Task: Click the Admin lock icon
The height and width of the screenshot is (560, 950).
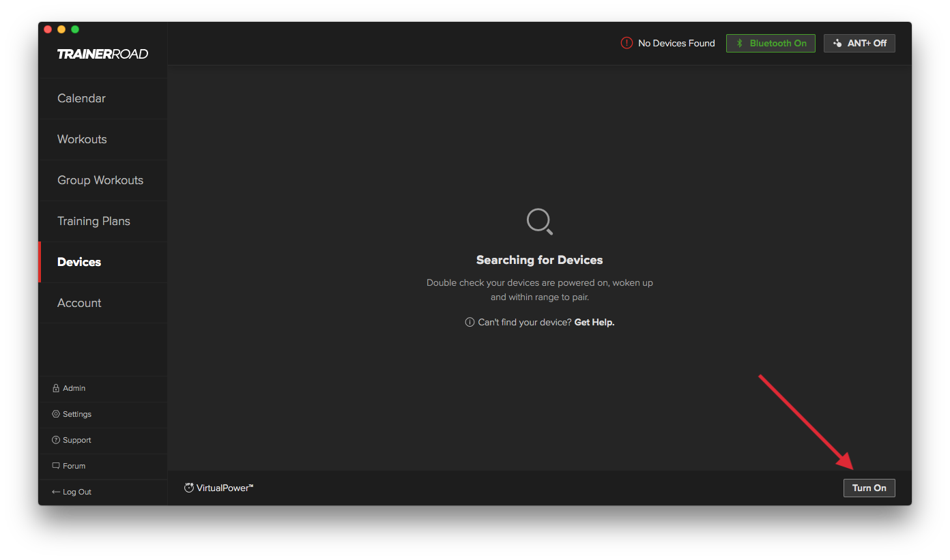Action: (56, 388)
